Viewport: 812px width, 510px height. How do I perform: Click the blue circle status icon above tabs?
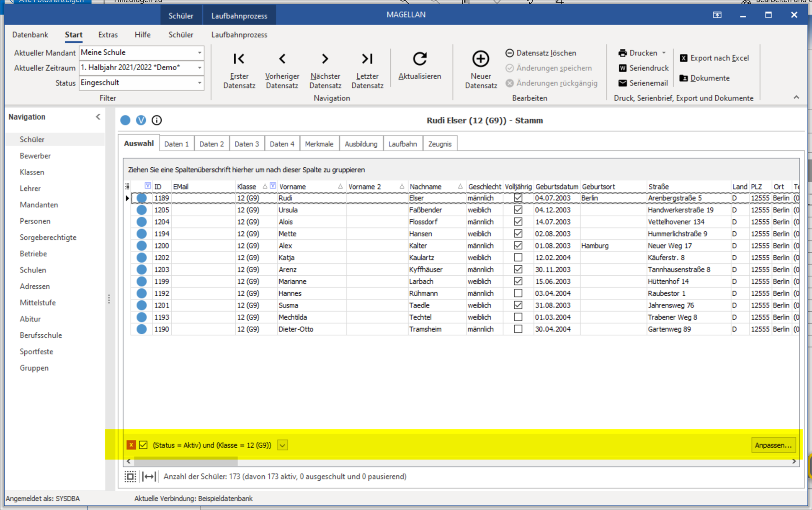125,120
